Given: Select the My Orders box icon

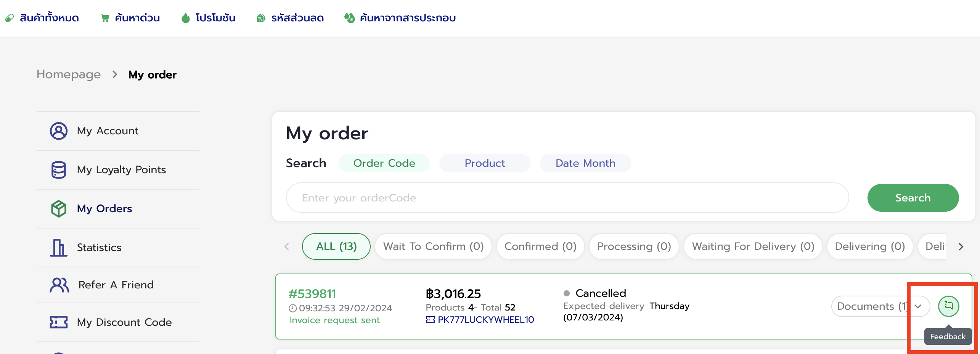Looking at the screenshot, I should pos(59,209).
